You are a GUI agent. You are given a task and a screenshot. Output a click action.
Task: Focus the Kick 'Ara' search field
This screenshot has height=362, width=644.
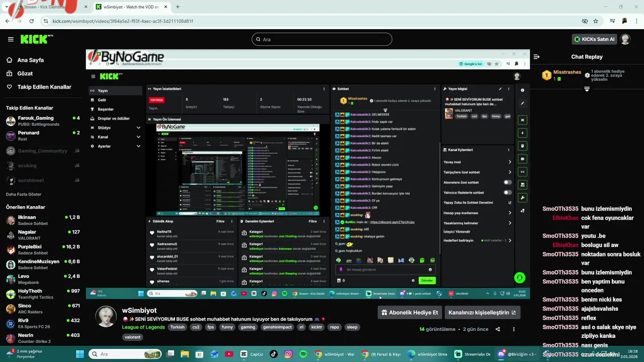322,39
